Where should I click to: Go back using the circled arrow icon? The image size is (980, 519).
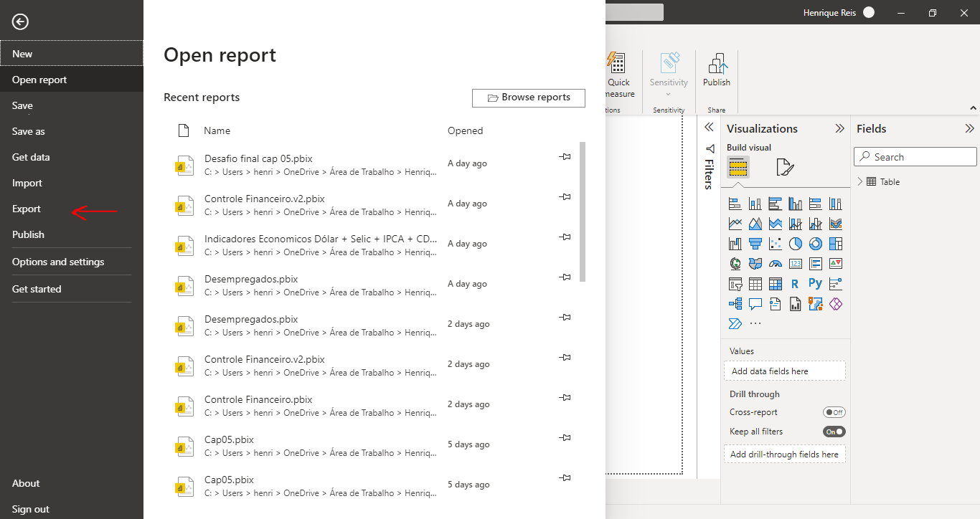coord(20,22)
